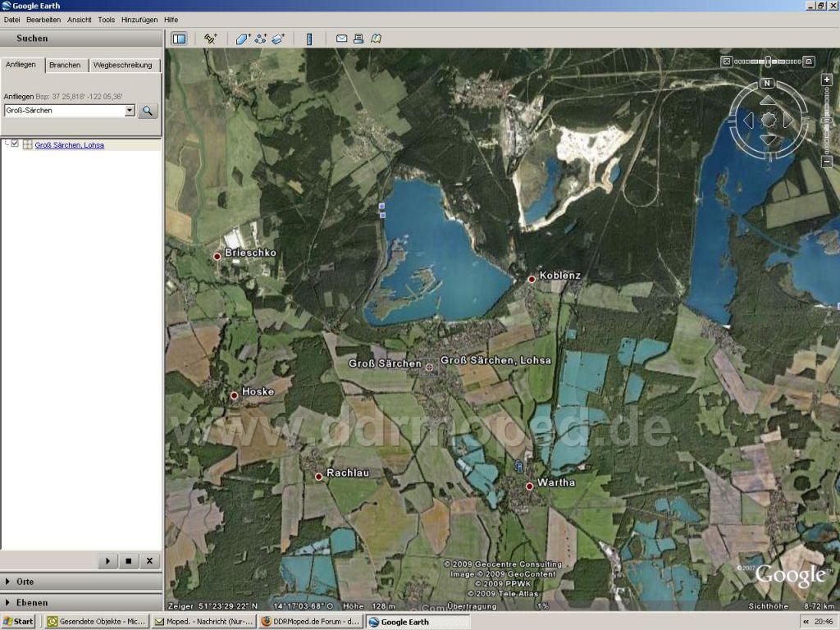This screenshot has width=840, height=630.
Task: Play the search results tour
Action: 107,561
